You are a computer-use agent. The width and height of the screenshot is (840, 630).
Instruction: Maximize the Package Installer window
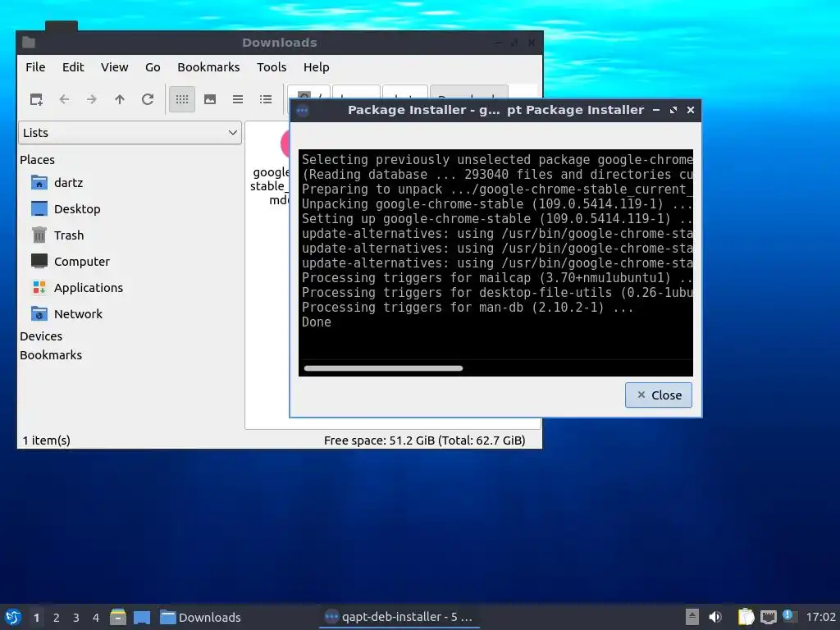(673, 110)
